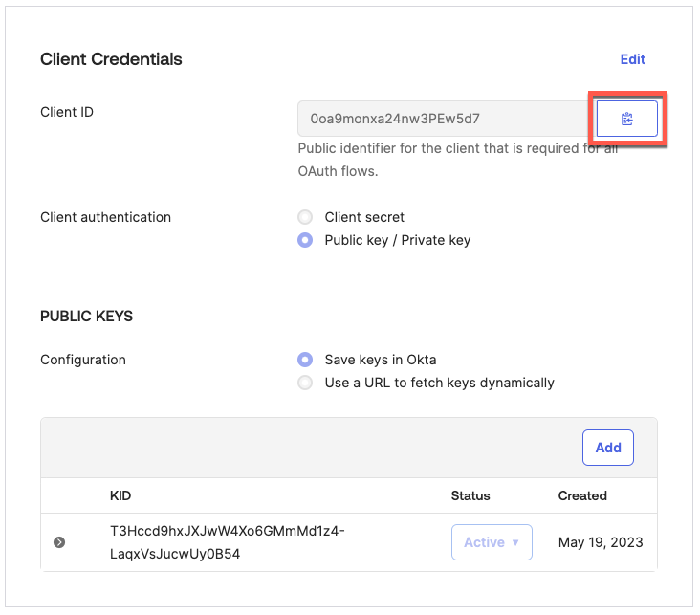
Task: Select Save keys in Okta option
Action: pyautogui.click(x=305, y=360)
